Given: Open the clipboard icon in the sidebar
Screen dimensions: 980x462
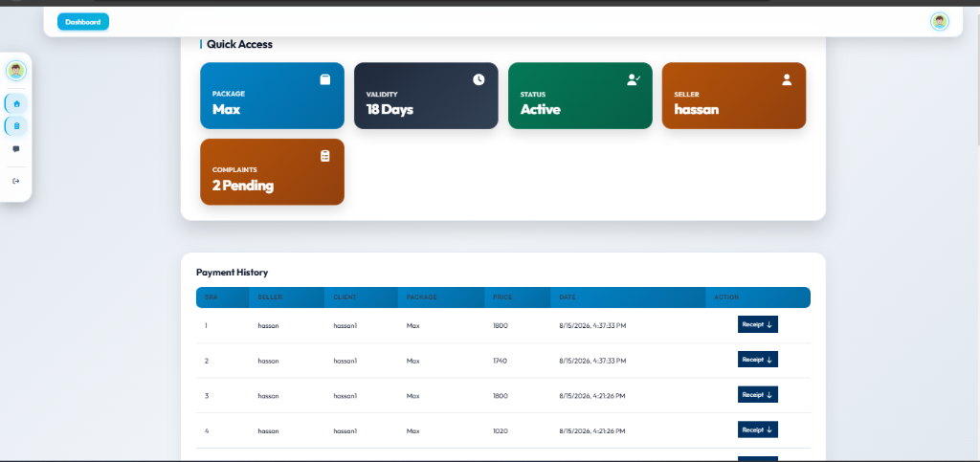Looking at the screenshot, I should [x=16, y=126].
